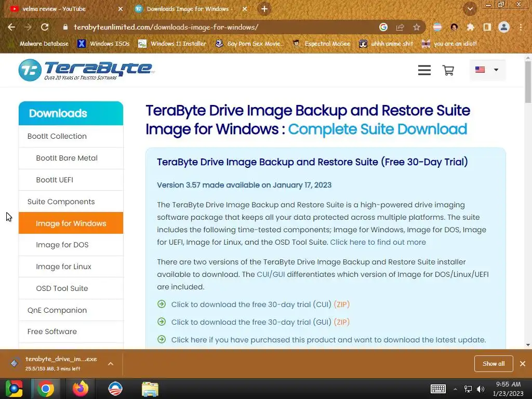
Task: Close the velma review YouTube tab
Action: pyautogui.click(x=121, y=9)
